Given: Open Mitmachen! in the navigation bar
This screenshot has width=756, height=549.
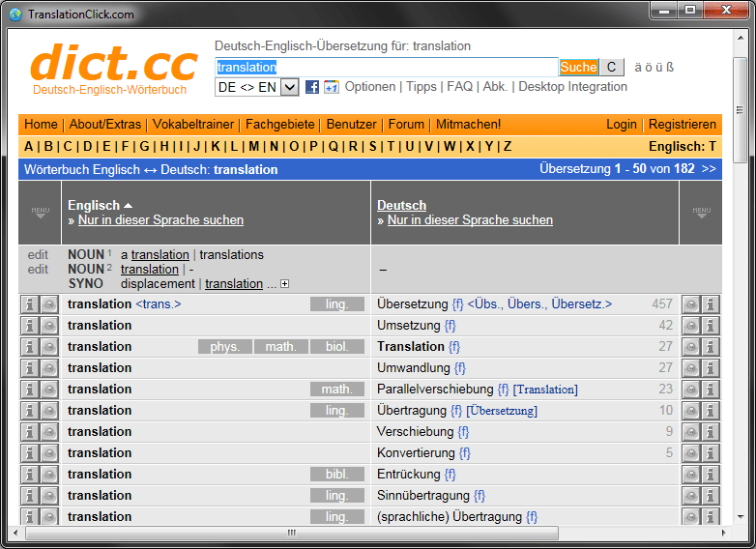Looking at the screenshot, I should (468, 125).
